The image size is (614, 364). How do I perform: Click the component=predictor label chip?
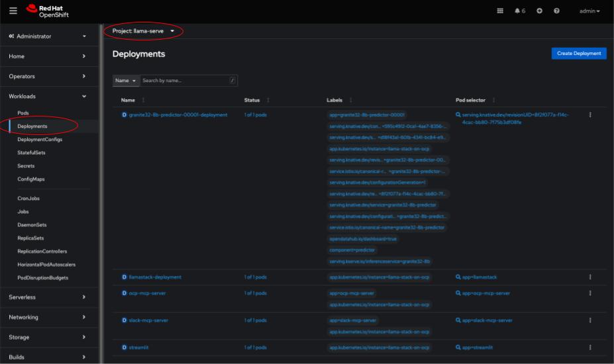[352, 250]
